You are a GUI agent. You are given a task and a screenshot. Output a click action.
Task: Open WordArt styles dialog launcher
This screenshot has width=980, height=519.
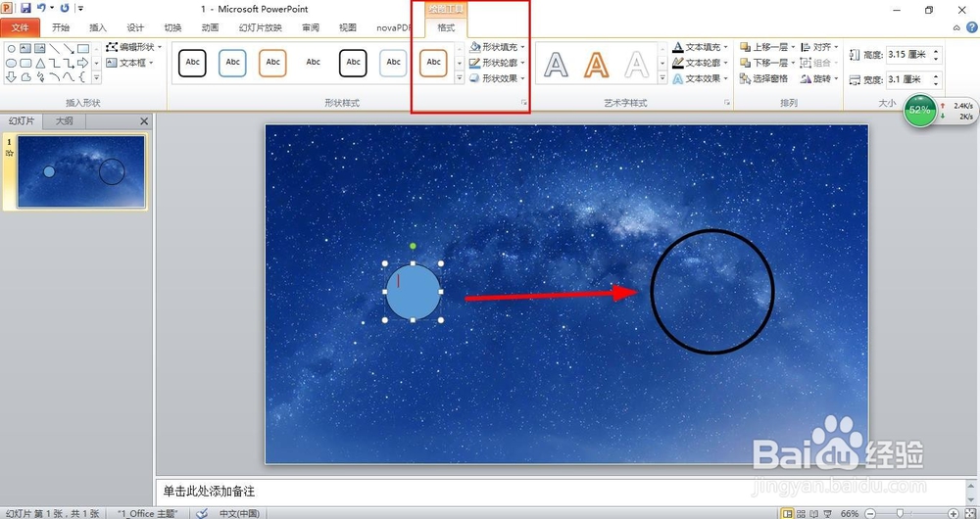pos(727,102)
